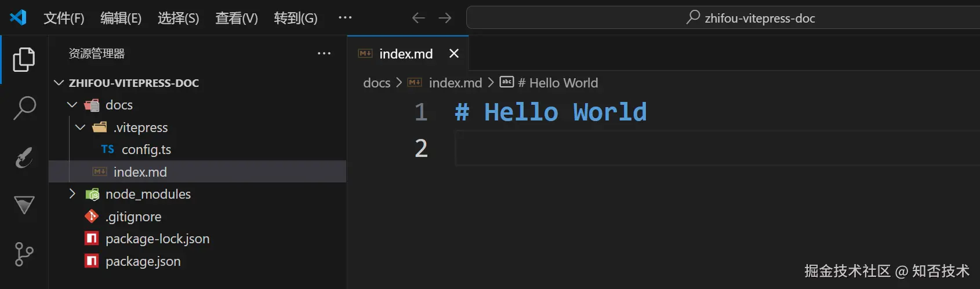
Task: Expand the node_modules folder
Action: pos(72,194)
